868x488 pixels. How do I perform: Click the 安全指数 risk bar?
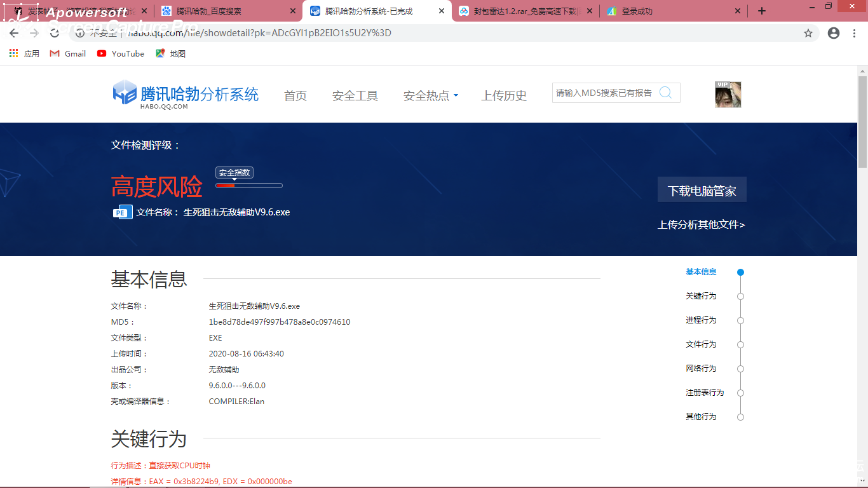pyautogui.click(x=249, y=186)
